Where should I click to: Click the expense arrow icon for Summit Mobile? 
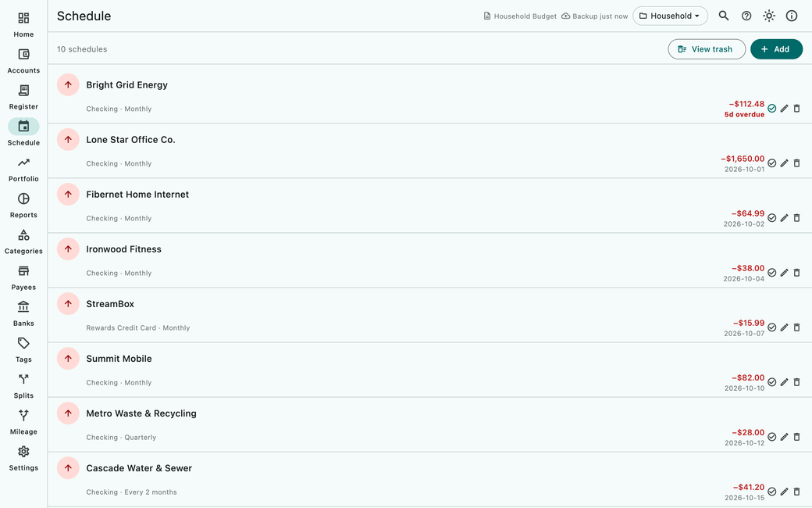click(x=68, y=359)
